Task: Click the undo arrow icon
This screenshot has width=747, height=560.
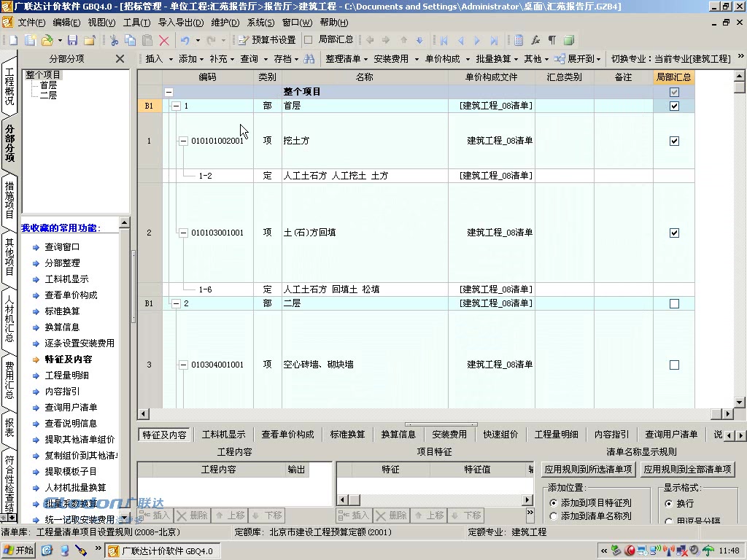Action: [185, 42]
